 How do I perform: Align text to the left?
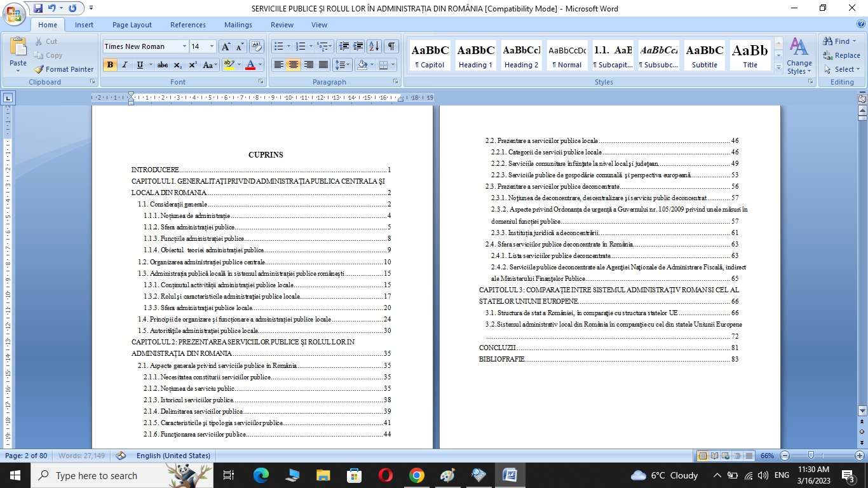click(x=278, y=65)
